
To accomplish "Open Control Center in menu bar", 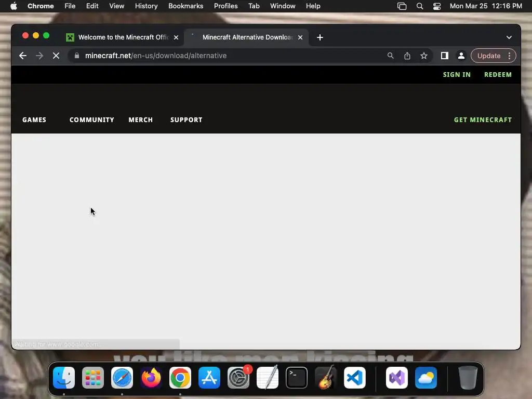I will click(x=436, y=6).
